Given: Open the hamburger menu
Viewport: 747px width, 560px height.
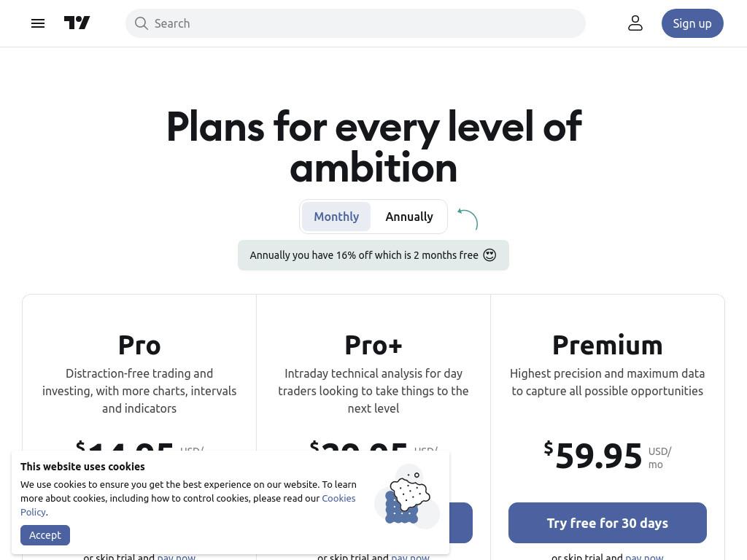Looking at the screenshot, I should (38, 23).
